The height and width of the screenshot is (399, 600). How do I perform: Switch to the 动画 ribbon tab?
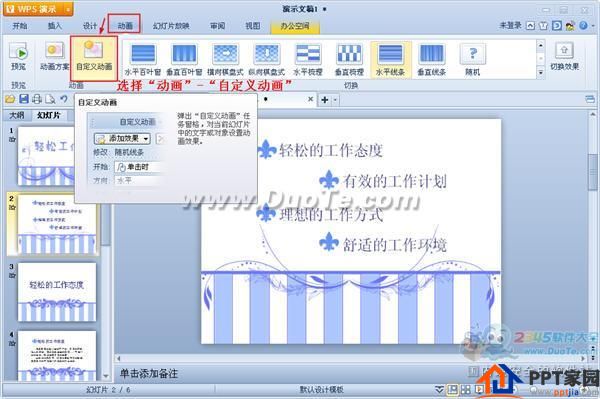coord(125,26)
